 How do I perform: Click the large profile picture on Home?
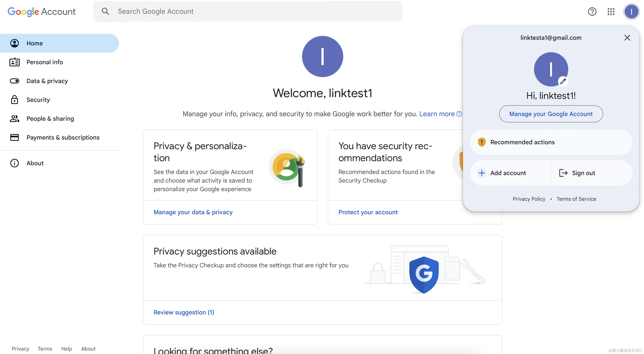(322, 57)
